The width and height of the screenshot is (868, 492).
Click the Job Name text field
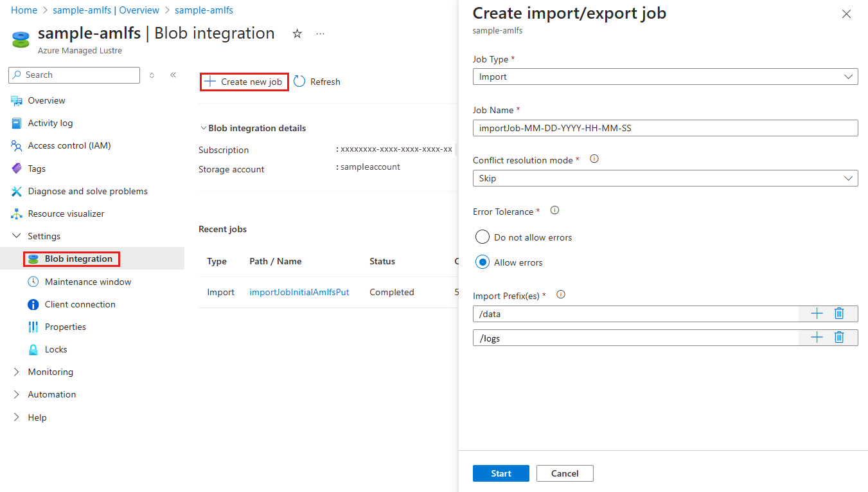click(x=665, y=128)
